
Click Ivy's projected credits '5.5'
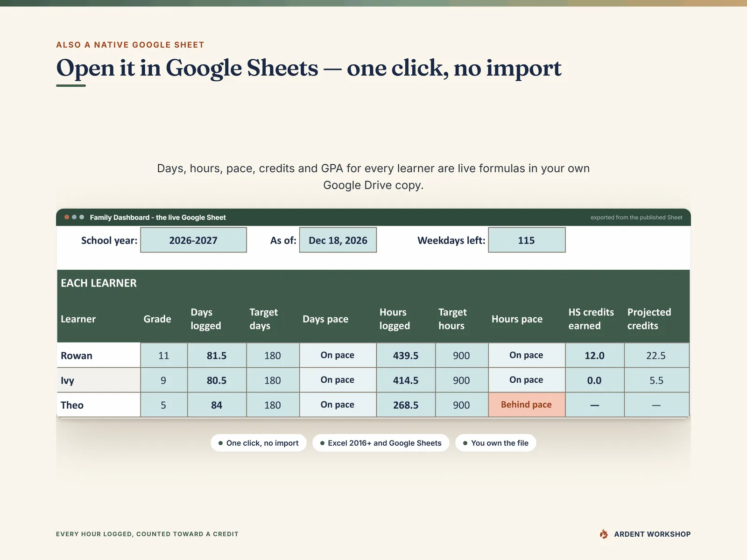[656, 380]
